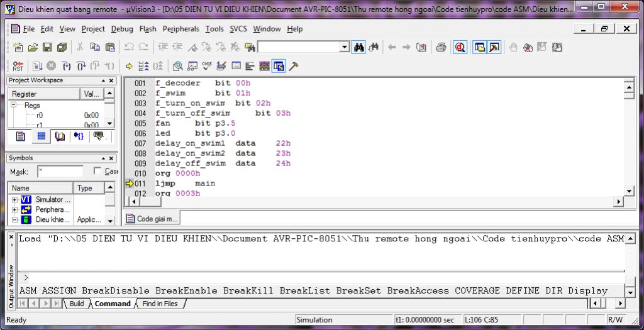Save the current file with the floppy icon

[x=47, y=47]
